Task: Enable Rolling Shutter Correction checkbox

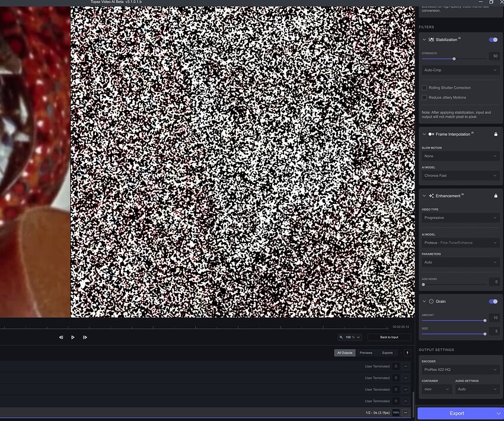Action: coord(425,88)
